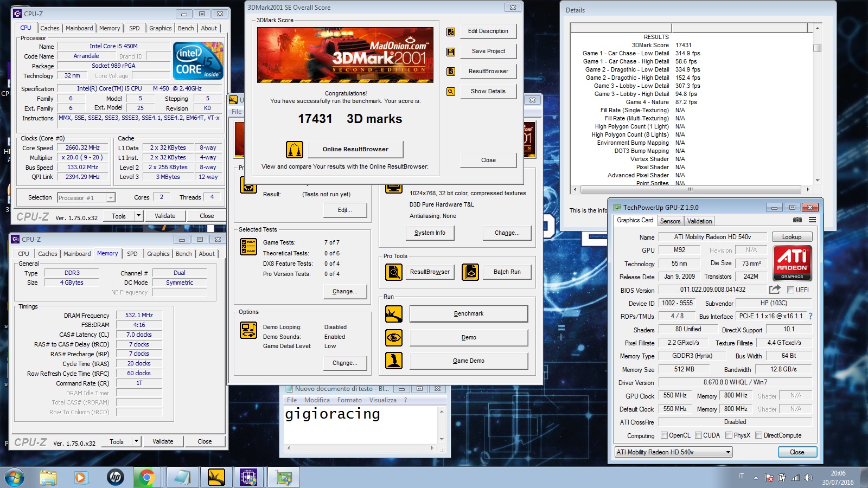Click the BIOS export share icon in GPU-Z
Screen dimensions: 868x488
coord(775,290)
